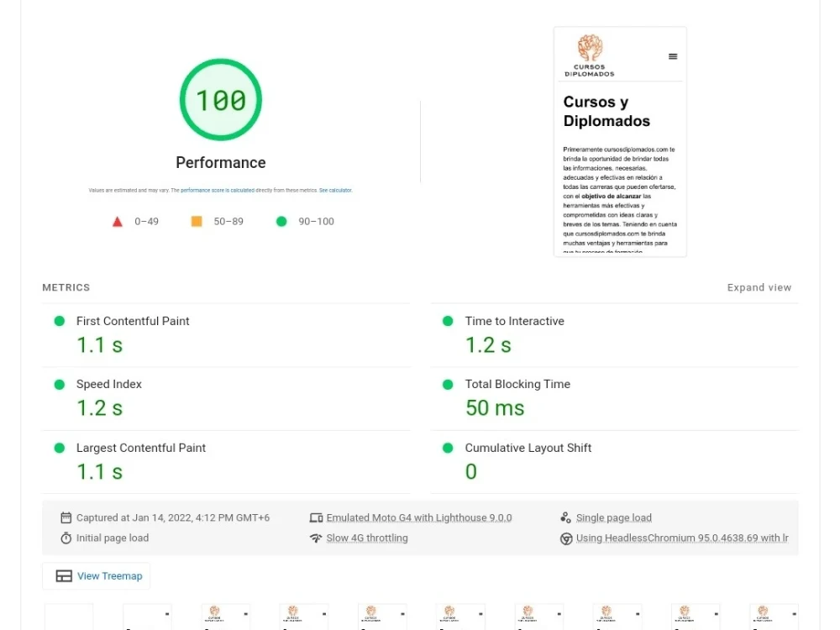Click the Captured at Jan 14, 2022 text
Viewport: 840px width, 630px height.
point(173,518)
